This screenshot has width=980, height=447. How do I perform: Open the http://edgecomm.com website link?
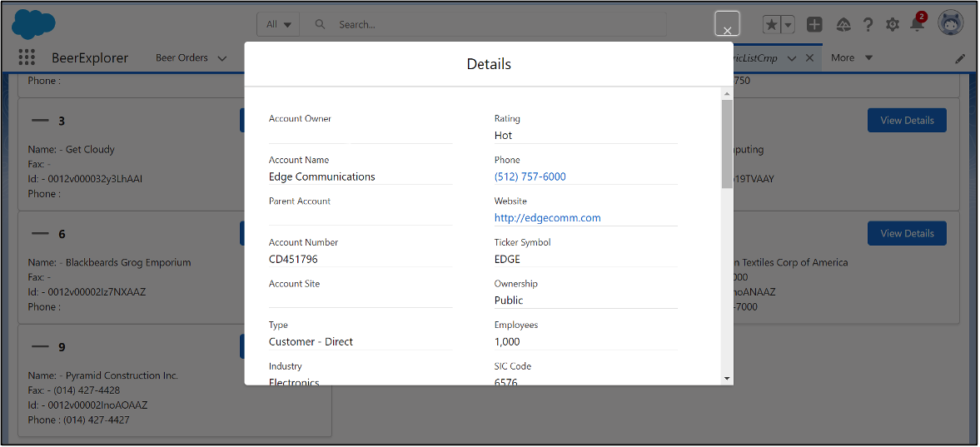point(548,218)
